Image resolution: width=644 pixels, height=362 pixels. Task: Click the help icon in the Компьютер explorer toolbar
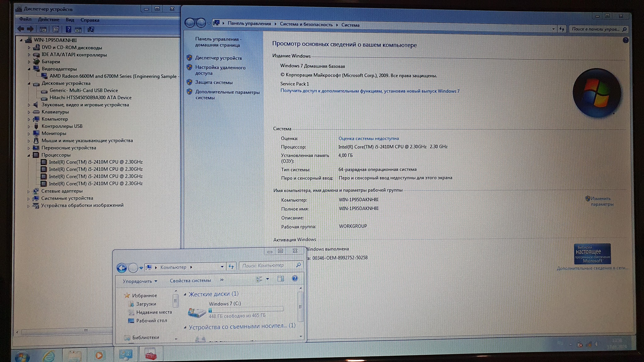coord(295,278)
